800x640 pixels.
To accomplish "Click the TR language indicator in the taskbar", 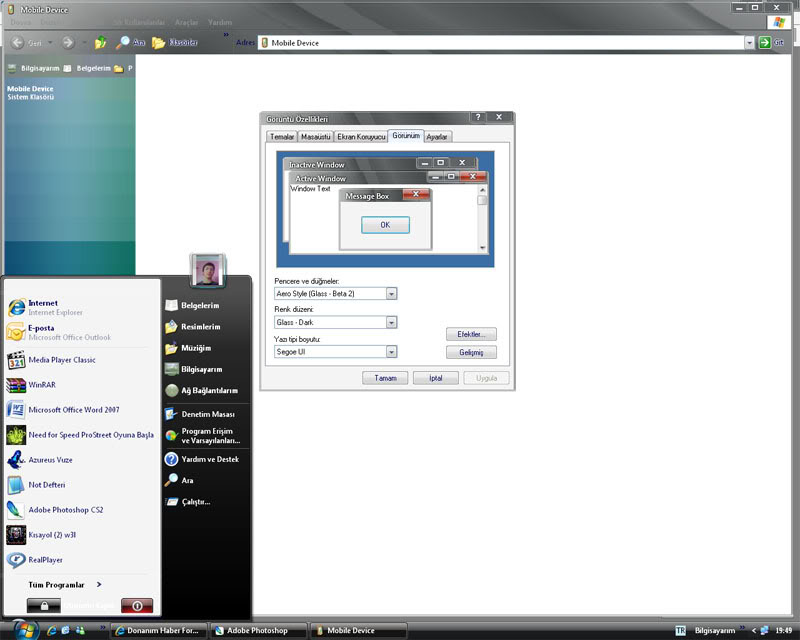I will [680, 631].
